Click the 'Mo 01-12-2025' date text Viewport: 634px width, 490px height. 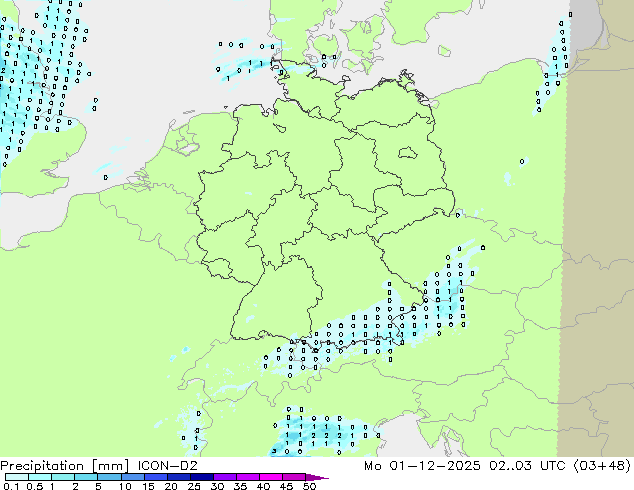point(422,466)
